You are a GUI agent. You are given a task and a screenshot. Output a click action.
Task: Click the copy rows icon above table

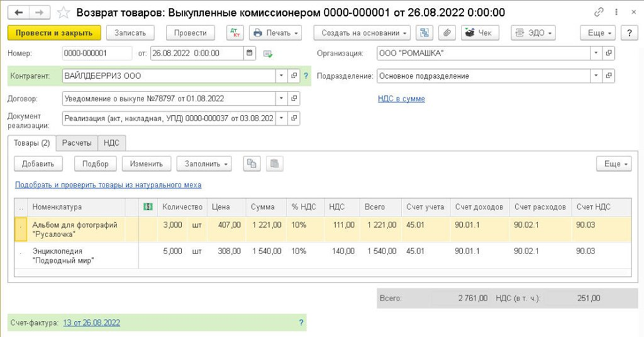pyautogui.click(x=251, y=164)
